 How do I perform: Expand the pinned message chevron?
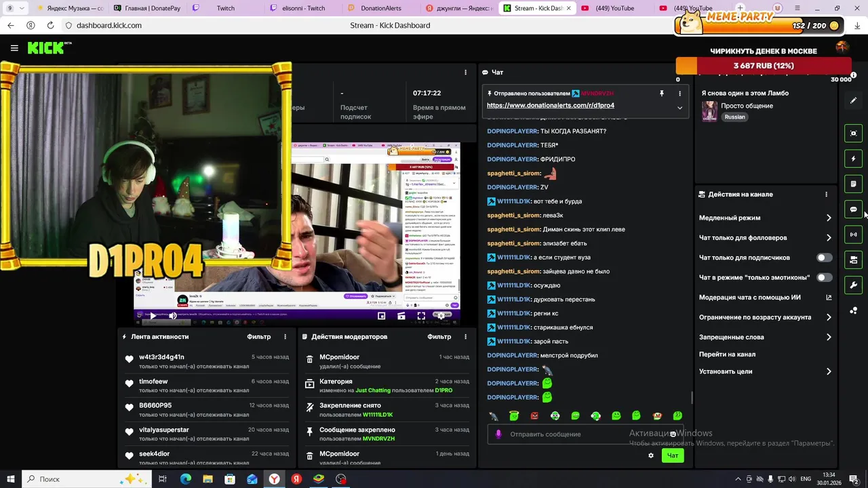point(679,108)
